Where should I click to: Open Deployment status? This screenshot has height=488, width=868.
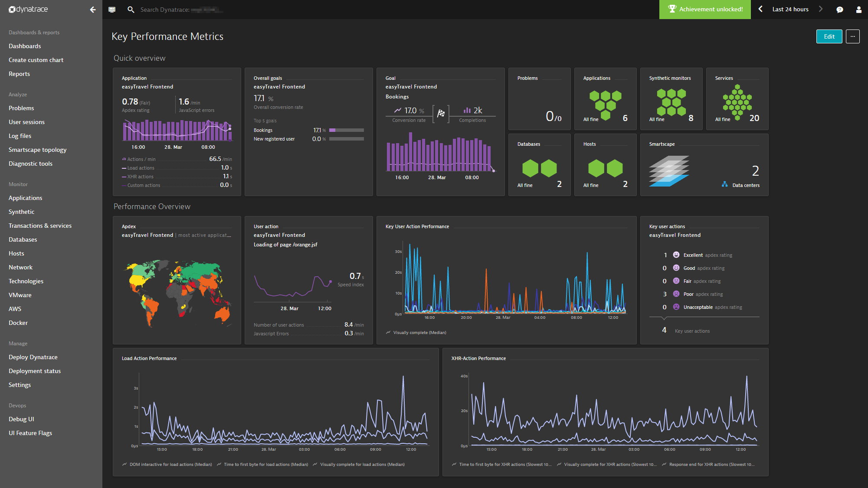[35, 371]
